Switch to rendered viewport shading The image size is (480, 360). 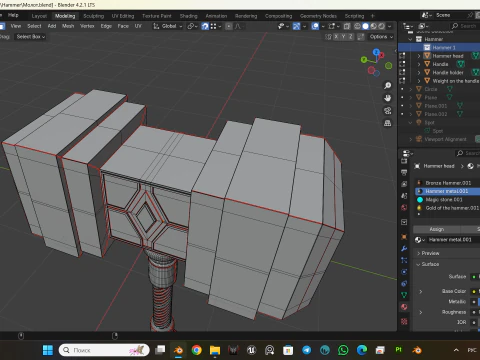tap(381, 26)
